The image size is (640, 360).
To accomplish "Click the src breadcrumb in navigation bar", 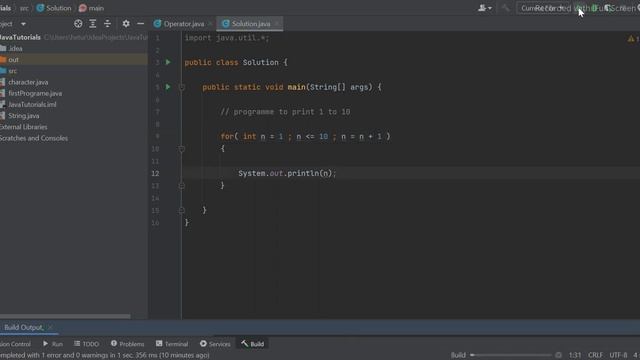I will tap(24, 8).
